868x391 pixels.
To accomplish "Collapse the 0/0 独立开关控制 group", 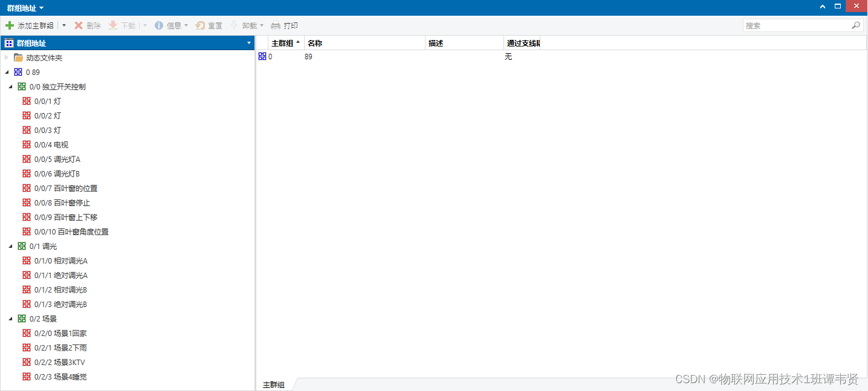I will coord(10,86).
